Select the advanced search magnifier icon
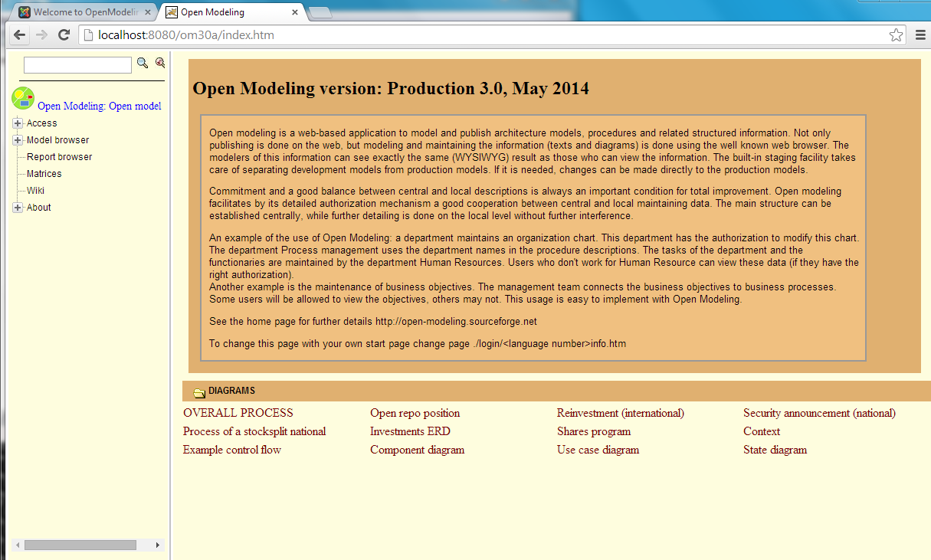This screenshot has height=560, width=931. [x=159, y=63]
